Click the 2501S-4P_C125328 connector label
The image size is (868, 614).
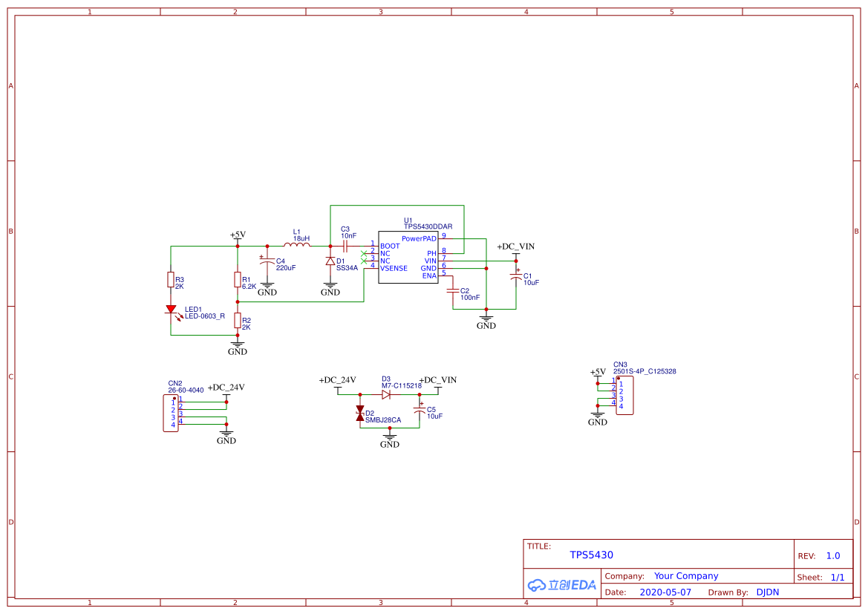tap(645, 371)
